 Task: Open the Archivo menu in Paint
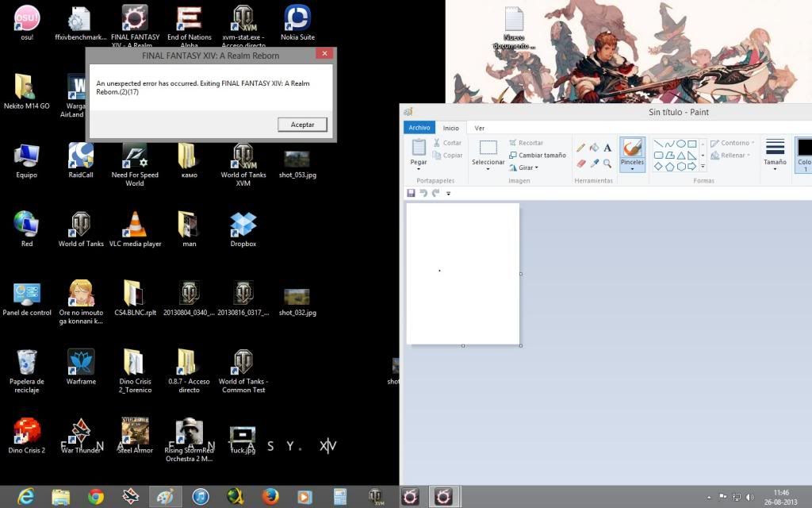pyautogui.click(x=419, y=128)
